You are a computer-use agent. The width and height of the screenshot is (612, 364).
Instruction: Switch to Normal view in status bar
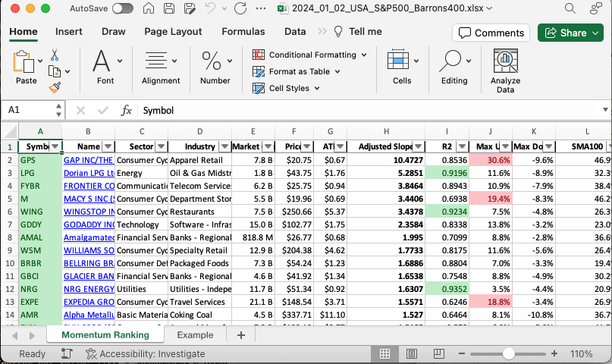[384, 353]
